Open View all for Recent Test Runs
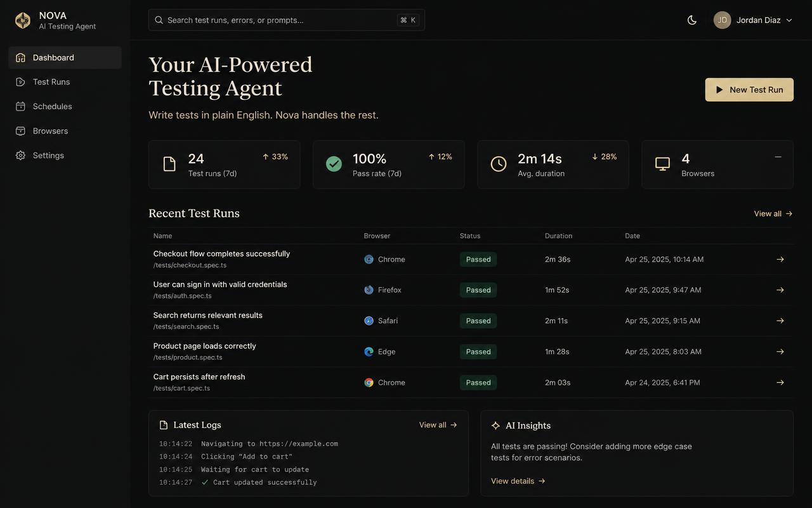Viewport: 812px width, 508px height. [773, 214]
